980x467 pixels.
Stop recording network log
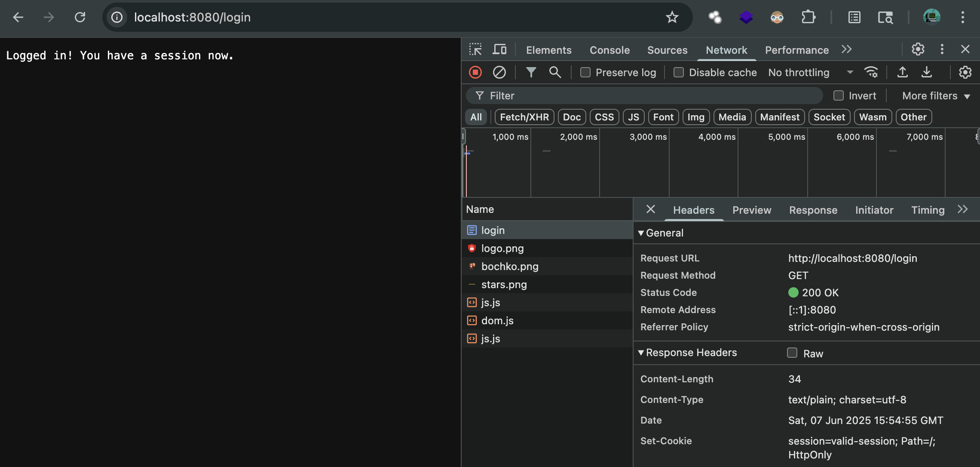tap(475, 72)
